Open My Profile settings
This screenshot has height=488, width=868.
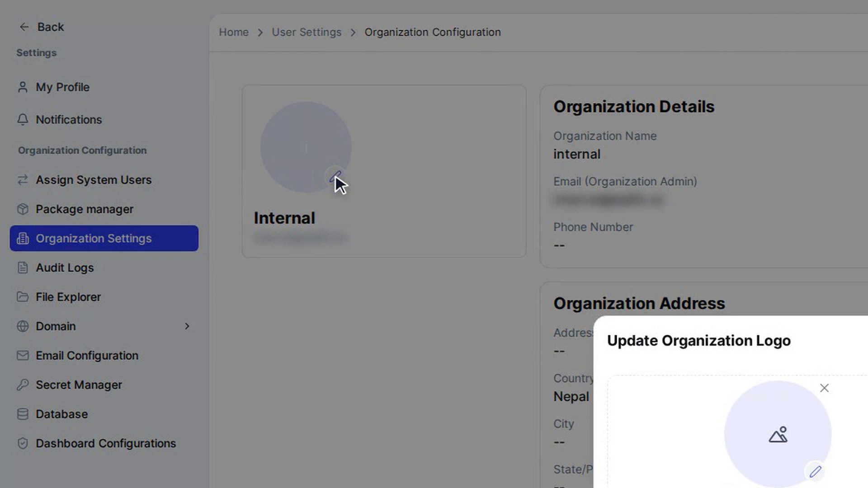point(104,87)
